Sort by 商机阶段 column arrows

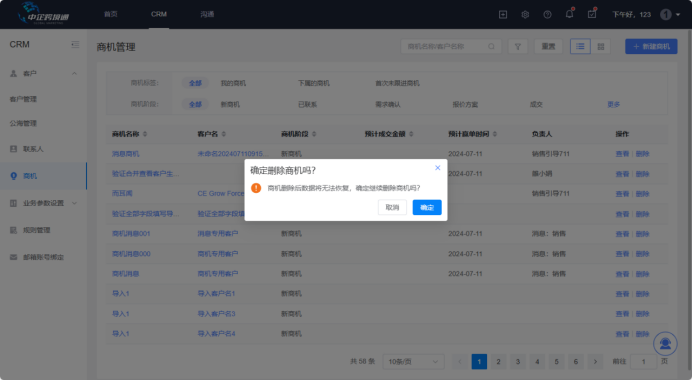coord(314,134)
